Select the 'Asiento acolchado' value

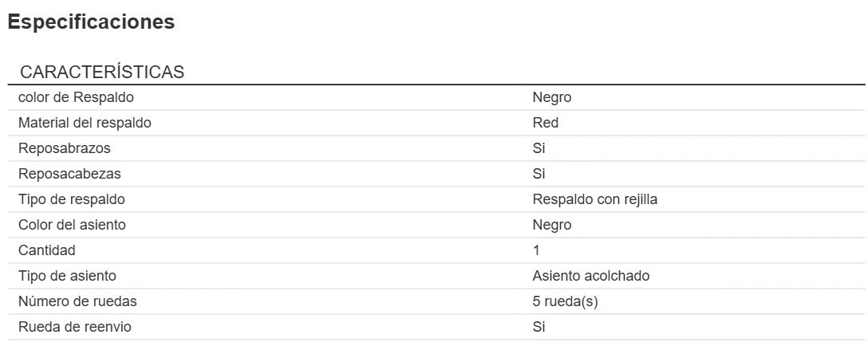pos(591,276)
